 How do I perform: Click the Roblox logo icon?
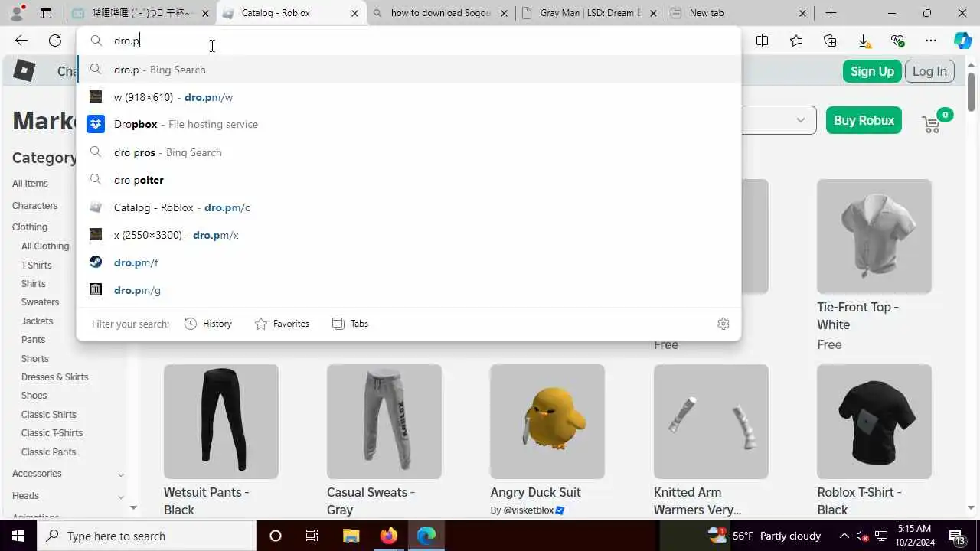point(24,70)
